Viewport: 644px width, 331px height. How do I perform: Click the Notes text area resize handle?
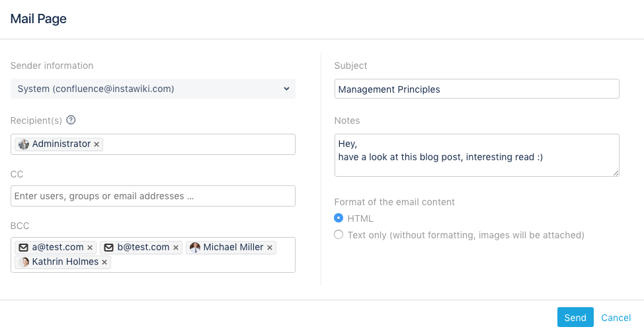click(616, 173)
